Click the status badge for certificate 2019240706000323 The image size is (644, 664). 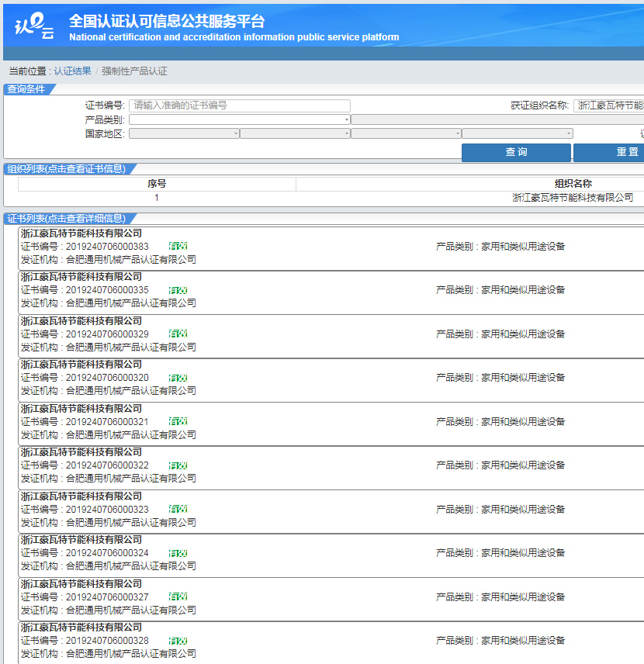tap(178, 509)
